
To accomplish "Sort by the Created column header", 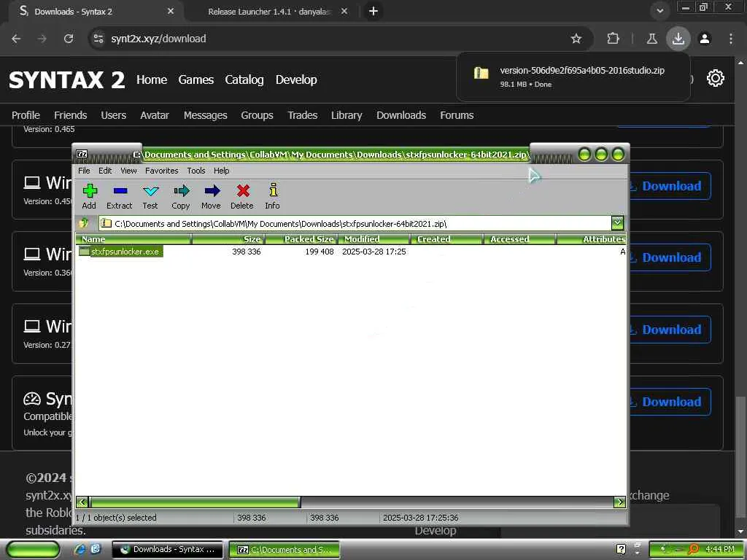I will point(447,239).
